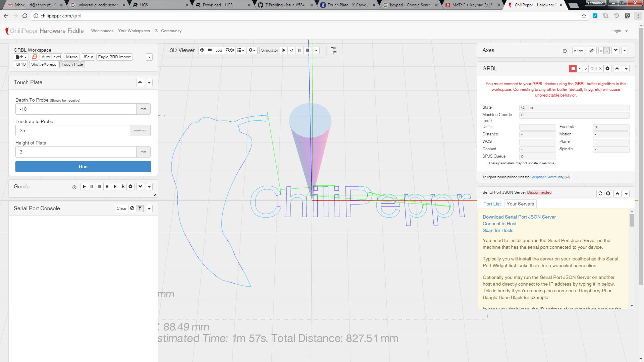Open the 3D Viewer caret options menu
644x362 pixels.
coord(316,51)
